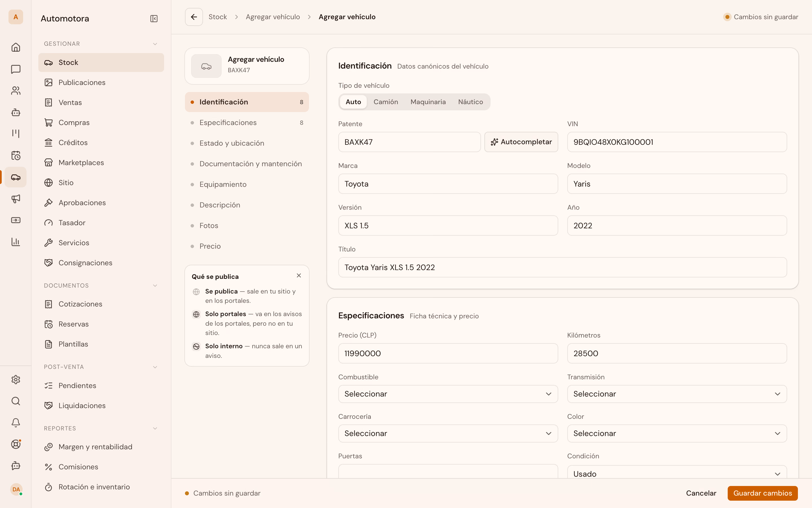
Task: Select Maquinaria vehicle type
Action: tap(428, 102)
